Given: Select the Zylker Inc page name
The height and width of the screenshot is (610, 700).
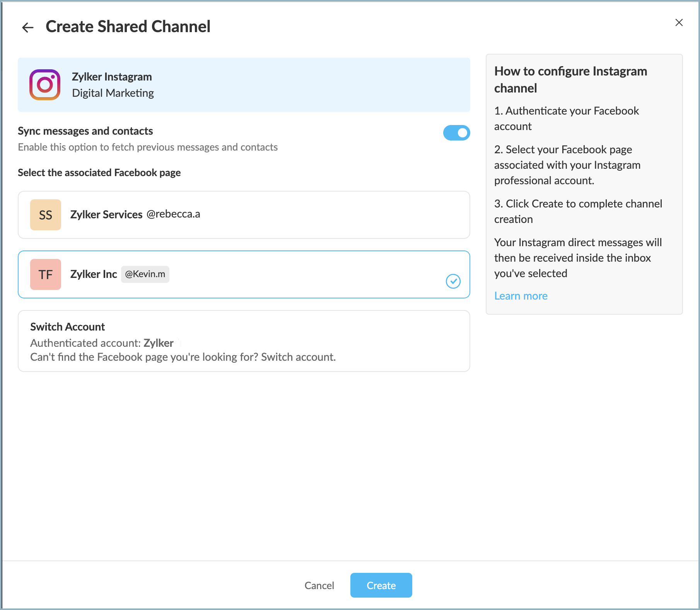Looking at the screenshot, I should [x=94, y=274].
